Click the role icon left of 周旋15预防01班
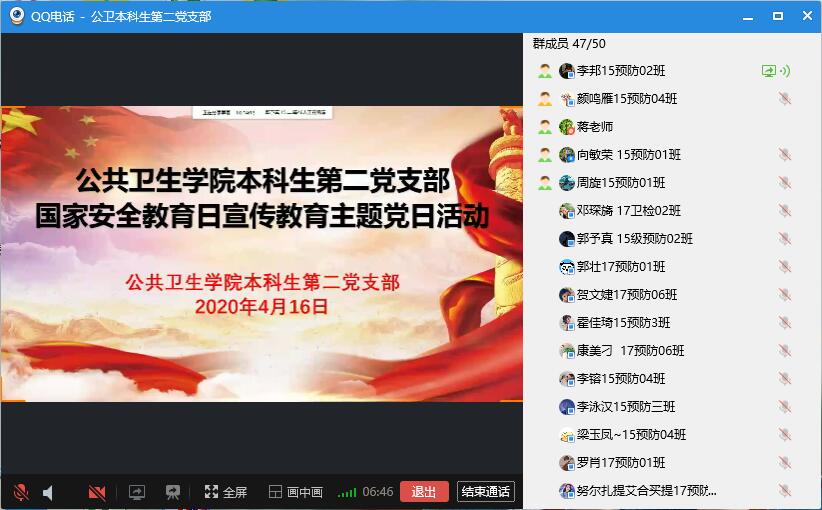822x510 pixels. coord(545,183)
